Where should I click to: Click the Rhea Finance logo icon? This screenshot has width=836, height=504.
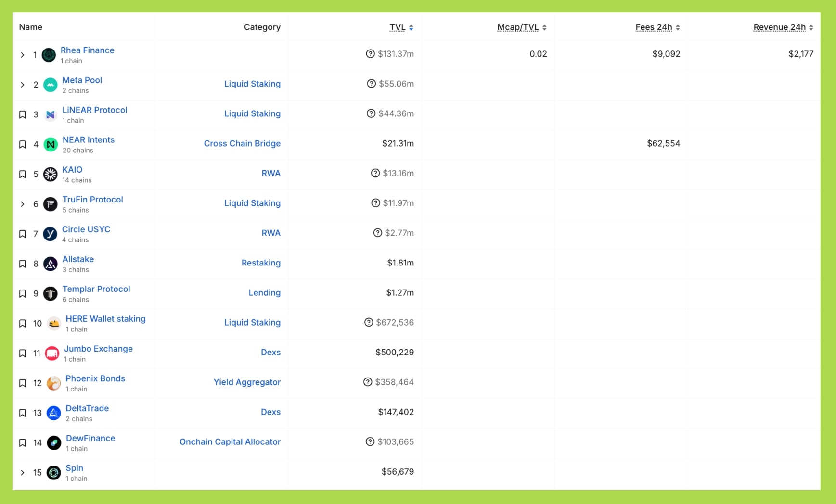pyautogui.click(x=49, y=55)
